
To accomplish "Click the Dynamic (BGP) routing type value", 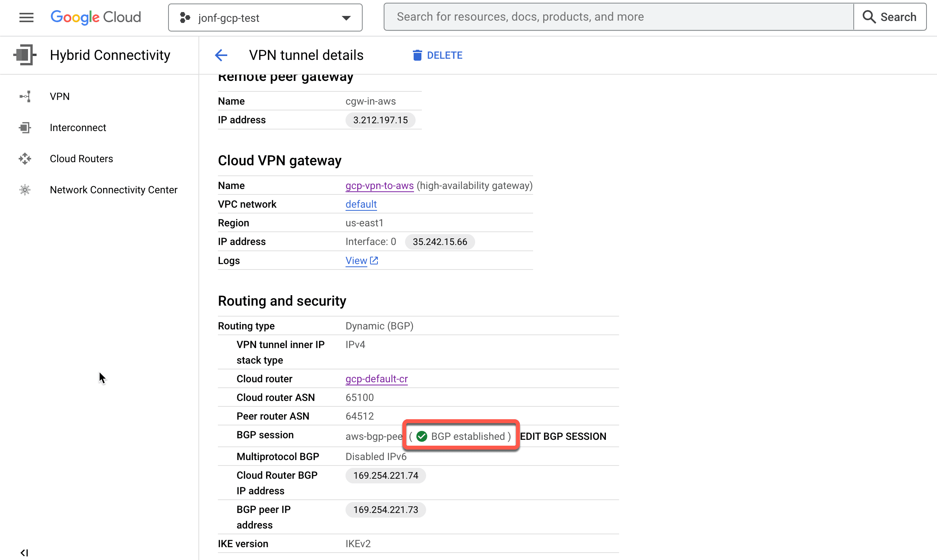I will coord(379,326).
